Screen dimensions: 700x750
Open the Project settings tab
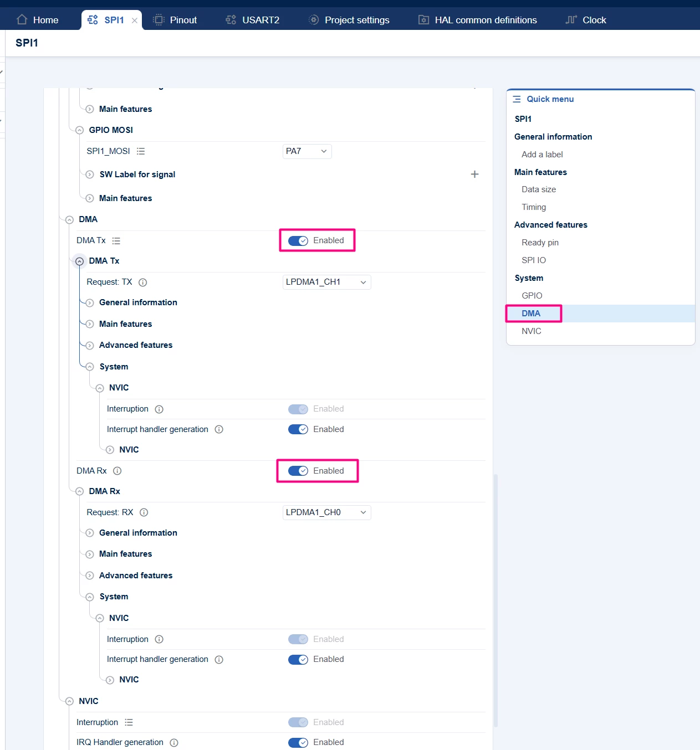pos(349,20)
